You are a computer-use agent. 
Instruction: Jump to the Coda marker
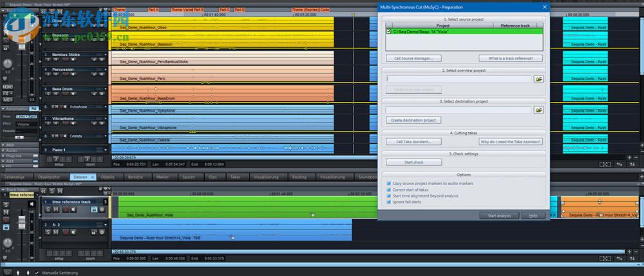[325, 10]
